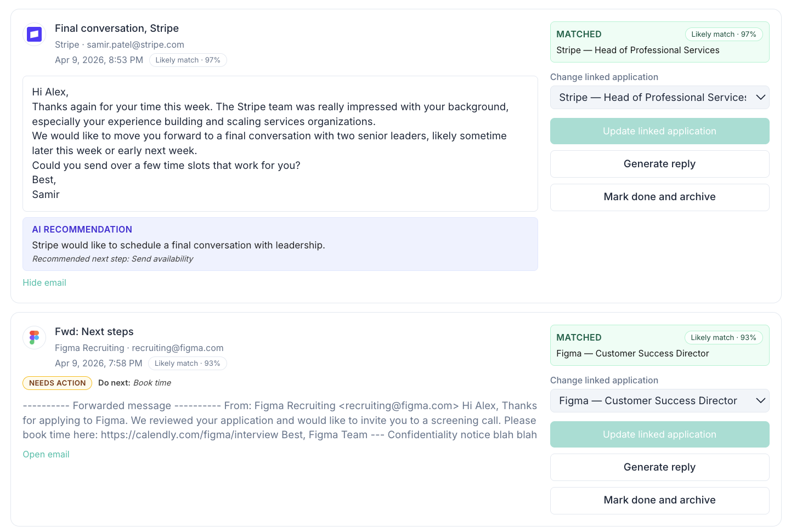Click Update linked application for Stripe
This screenshot has width=791, height=532.
coord(659,131)
